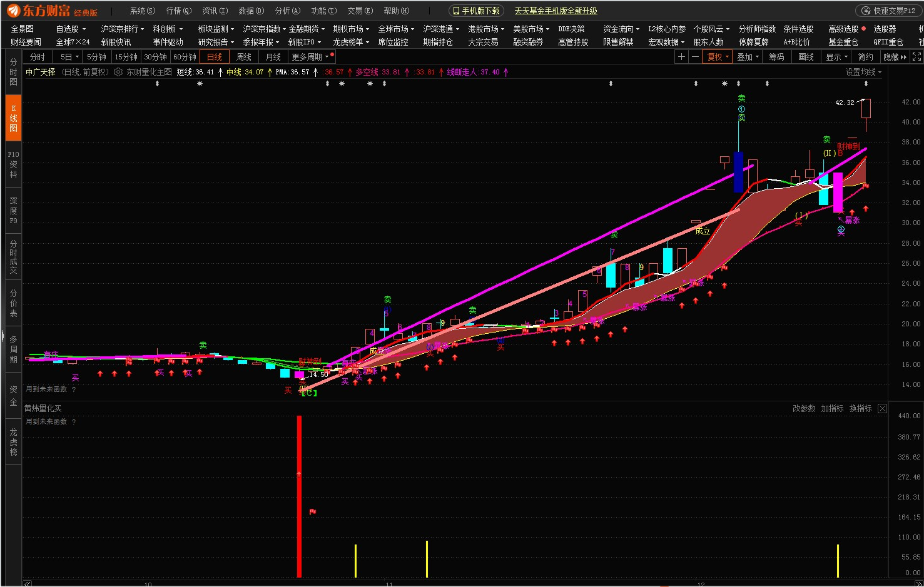Click 换指标 button
The image size is (924, 587).
click(860, 408)
